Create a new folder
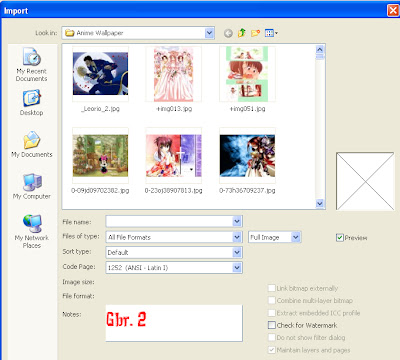Screen dimensions: 400x360 coord(256,33)
